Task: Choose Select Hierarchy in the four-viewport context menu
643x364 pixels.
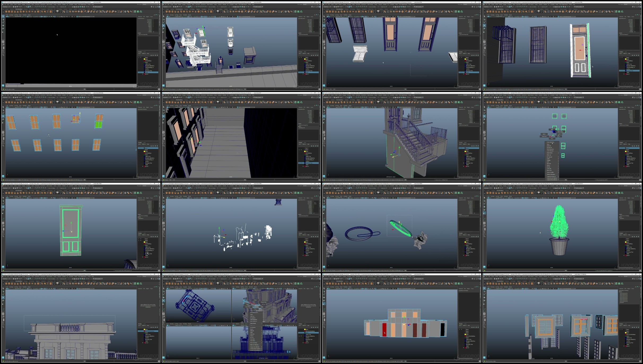Action: pyautogui.click(x=253, y=319)
